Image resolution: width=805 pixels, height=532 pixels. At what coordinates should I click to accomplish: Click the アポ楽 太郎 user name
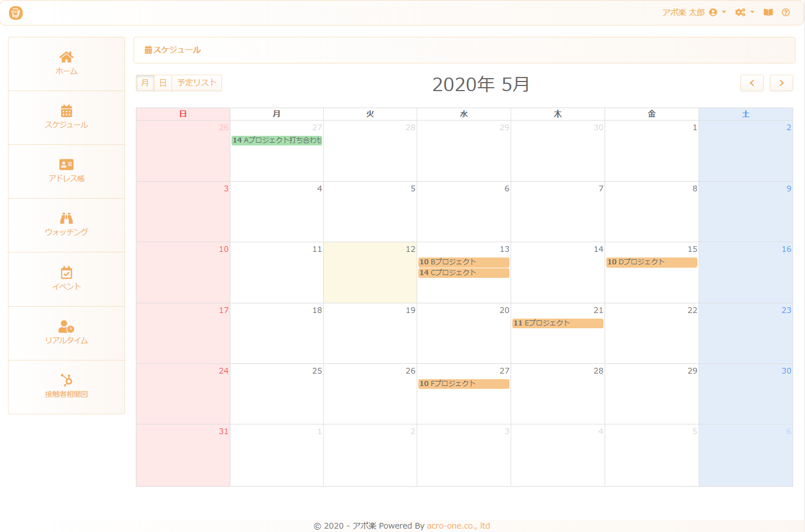coord(683,12)
